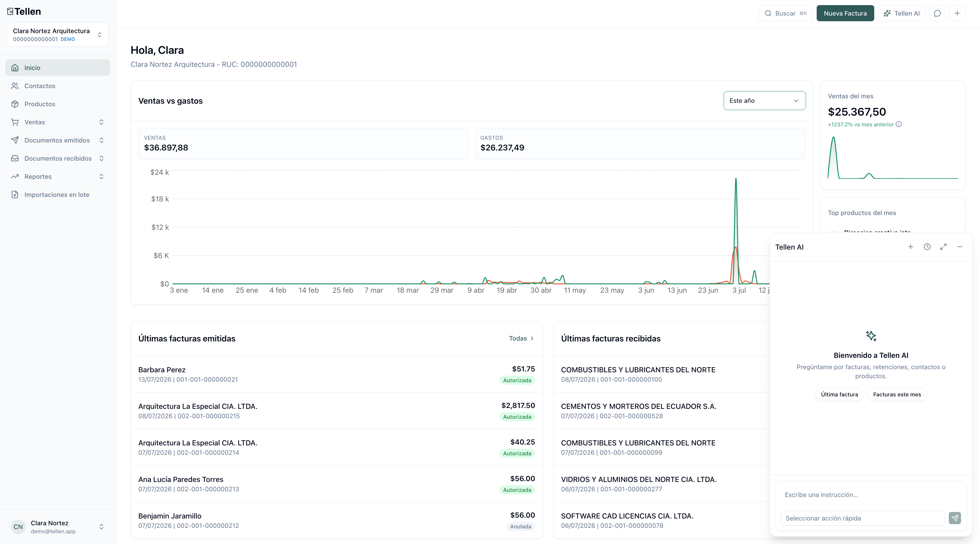Image resolution: width=980 pixels, height=544 pixels.
Task: Open the Este año period dropdown
Action: 764,101
